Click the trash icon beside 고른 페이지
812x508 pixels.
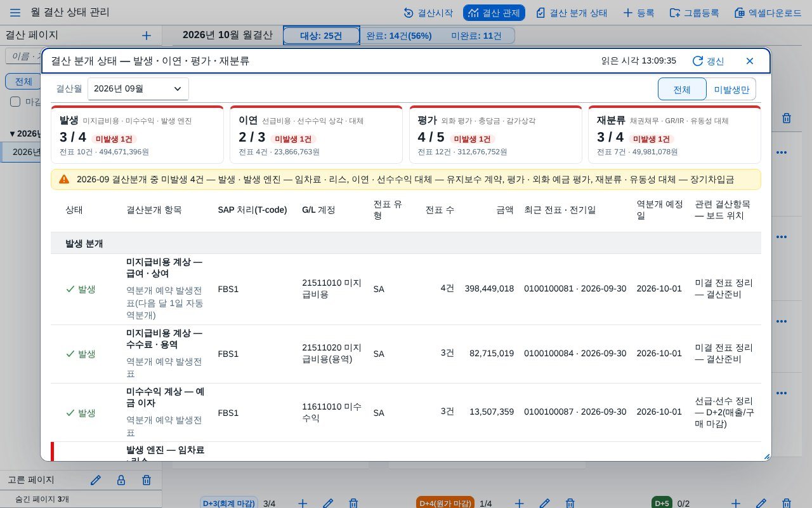coord(147,480)
